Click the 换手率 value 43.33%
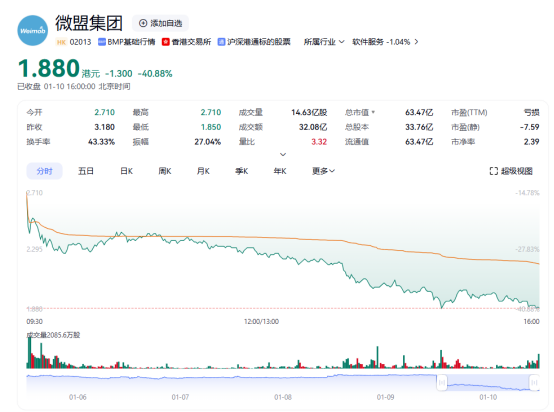The width and height of the screenshot is (554, 412). click(x=101, y=142)
